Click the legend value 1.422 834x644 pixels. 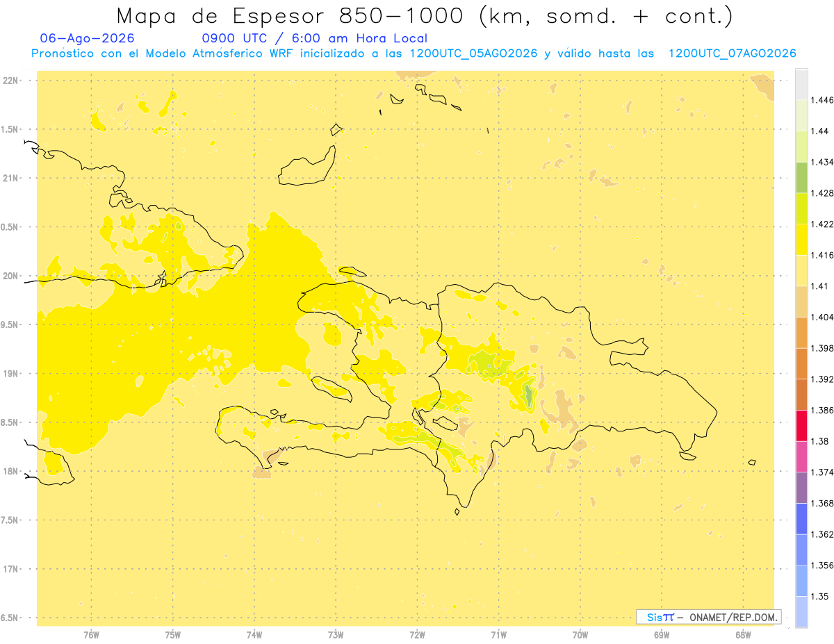(x=822, y=224)
